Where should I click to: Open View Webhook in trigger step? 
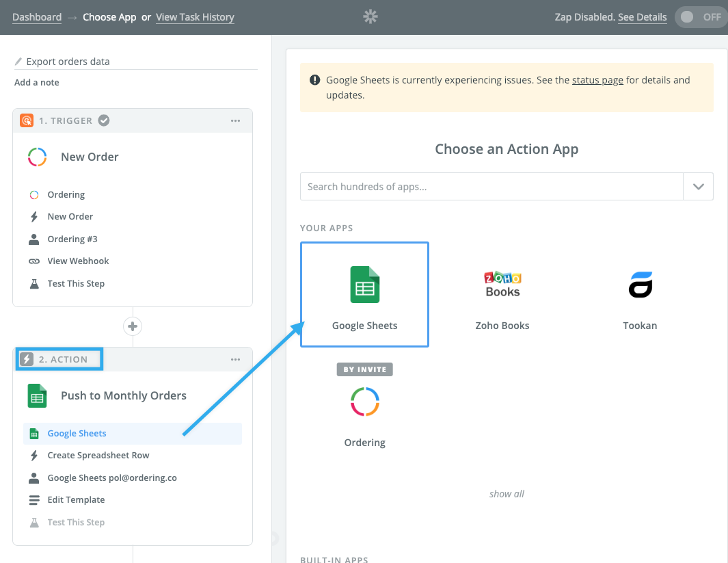pyautogui.click(x=78, y=261)
